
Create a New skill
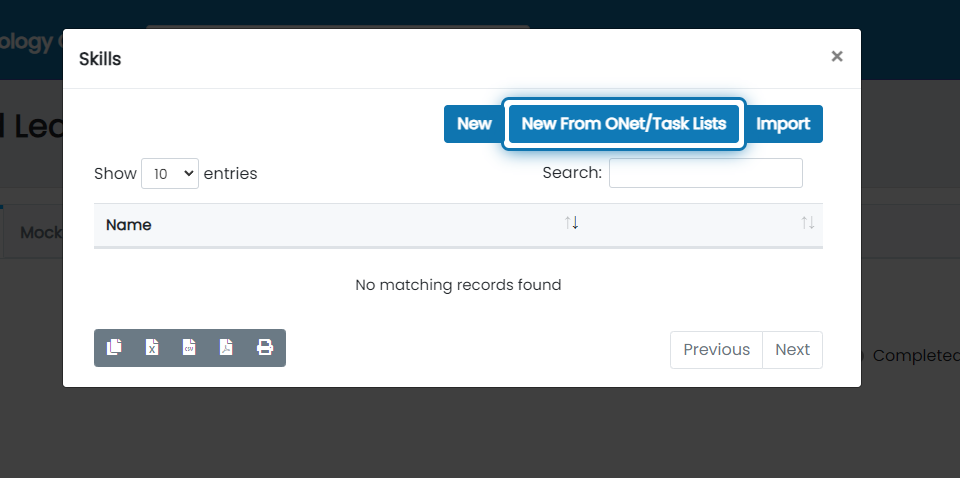[474, 124]
